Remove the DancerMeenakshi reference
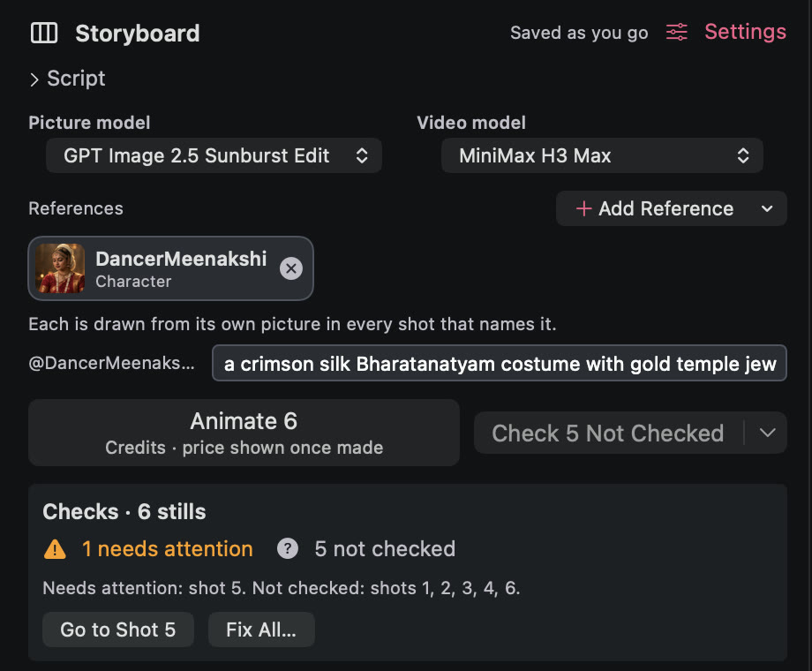Viewport: 812px width, 671px height. pos(291,268)
